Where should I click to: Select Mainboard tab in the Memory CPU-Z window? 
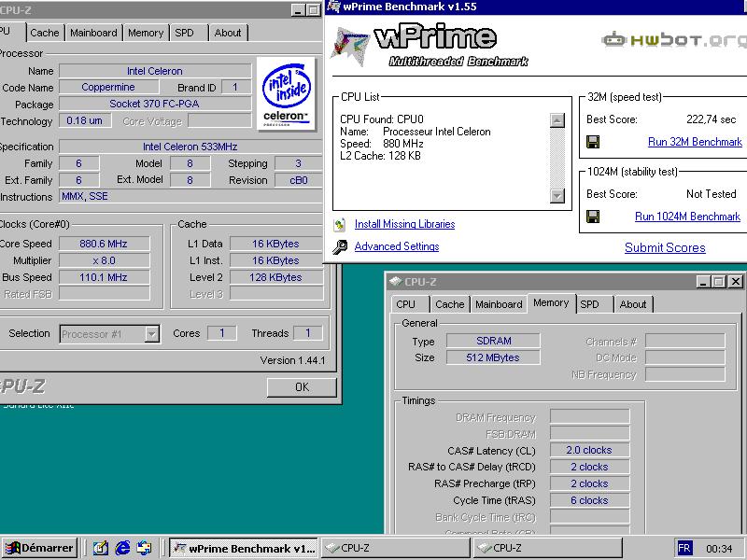tap(499, 304)
